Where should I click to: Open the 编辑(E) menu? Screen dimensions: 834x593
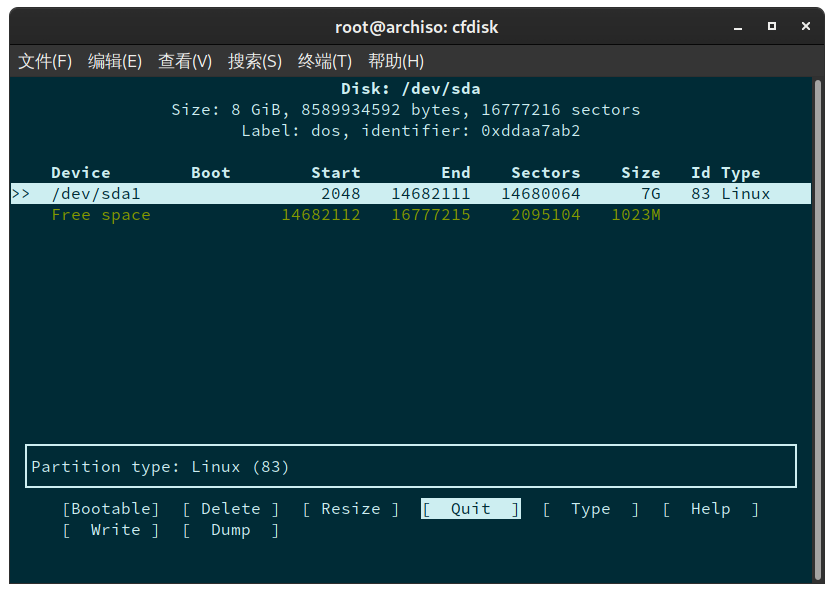coord(113,61)
